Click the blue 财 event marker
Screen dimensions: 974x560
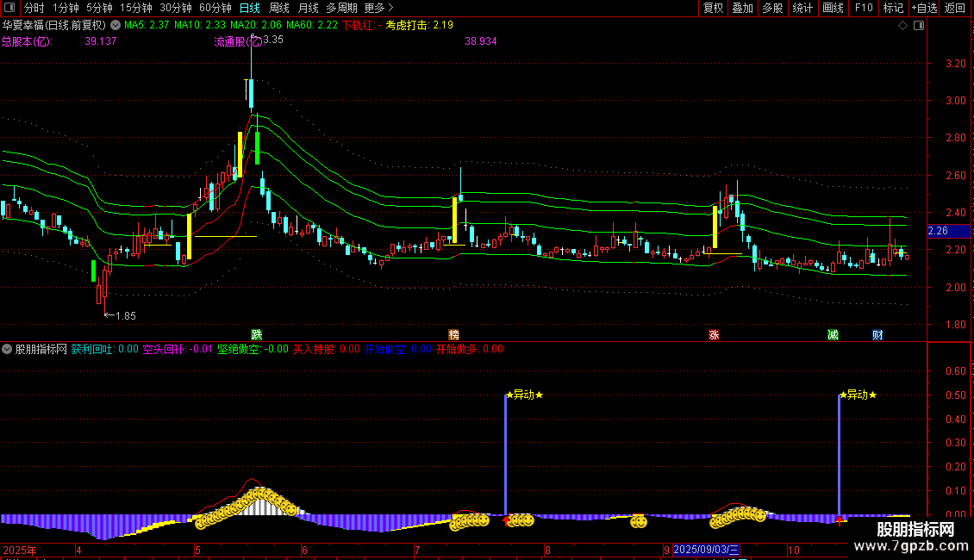pos(877,334)
